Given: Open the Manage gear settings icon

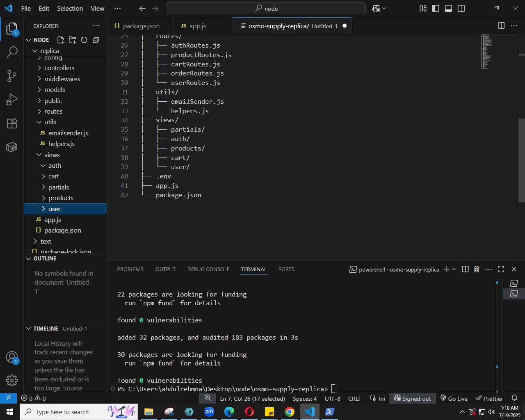Looking at the screenshot, I should 12,380.
